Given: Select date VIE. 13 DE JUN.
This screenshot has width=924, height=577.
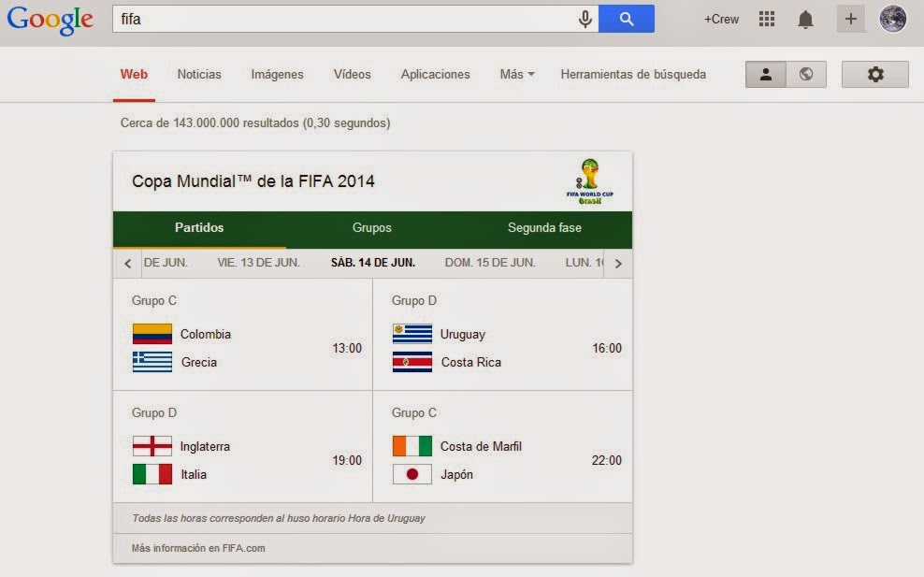Looking at the screenshot, I should [258, 263].
